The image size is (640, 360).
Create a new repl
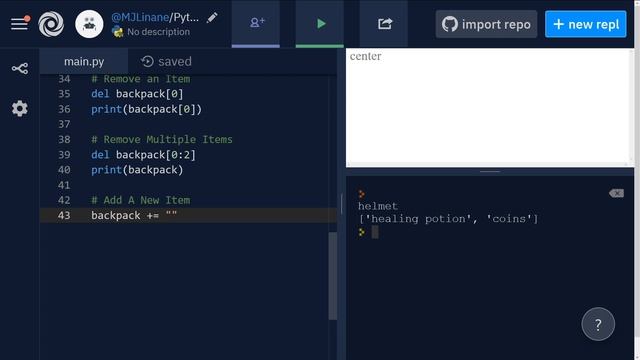(586, 24)
